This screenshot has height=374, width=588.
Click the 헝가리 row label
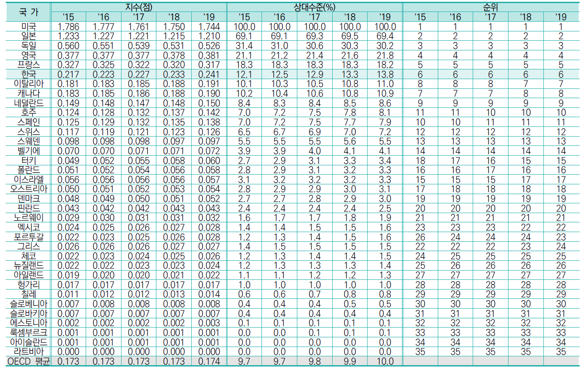coord(28,285)
